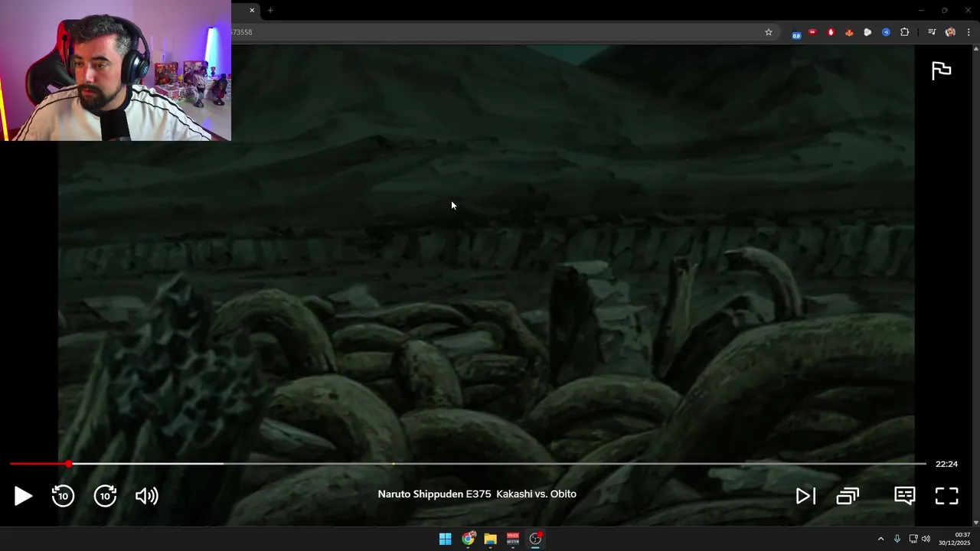Viewport: 980px width, 551px height.
Task: Mute the video volume
Action: point(146,496)
